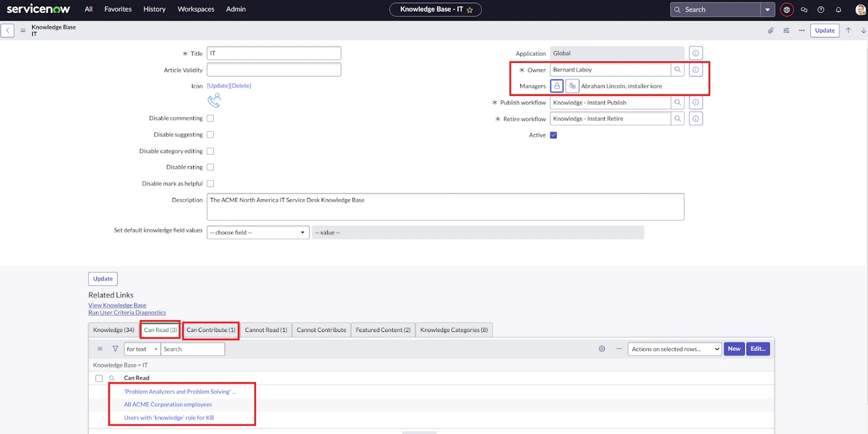Open the user profile avatar
This screenshot has height=434, width=868.
pos(860,10)
